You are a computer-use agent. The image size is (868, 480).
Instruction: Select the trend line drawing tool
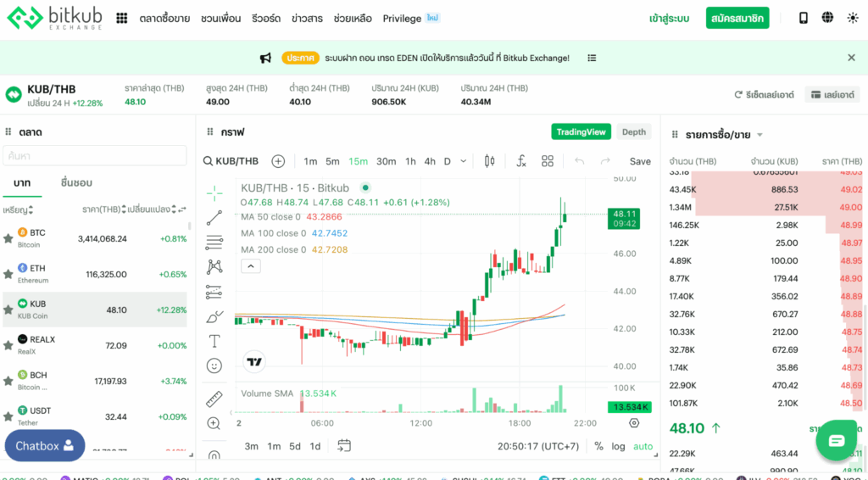(x=214, y=217)
